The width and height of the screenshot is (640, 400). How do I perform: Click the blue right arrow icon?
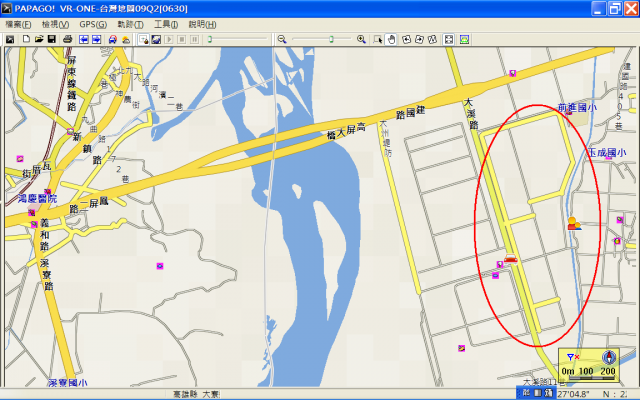point(96,39)
